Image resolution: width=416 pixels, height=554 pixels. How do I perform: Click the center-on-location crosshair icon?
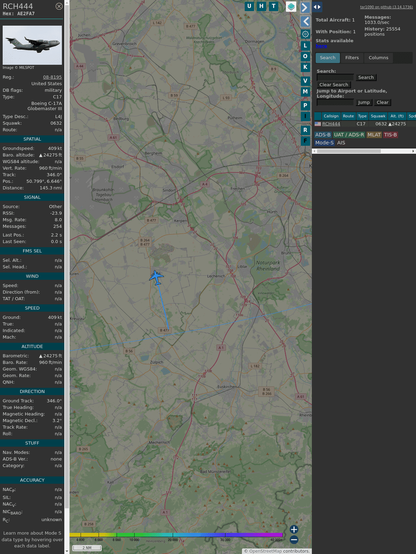305,34
